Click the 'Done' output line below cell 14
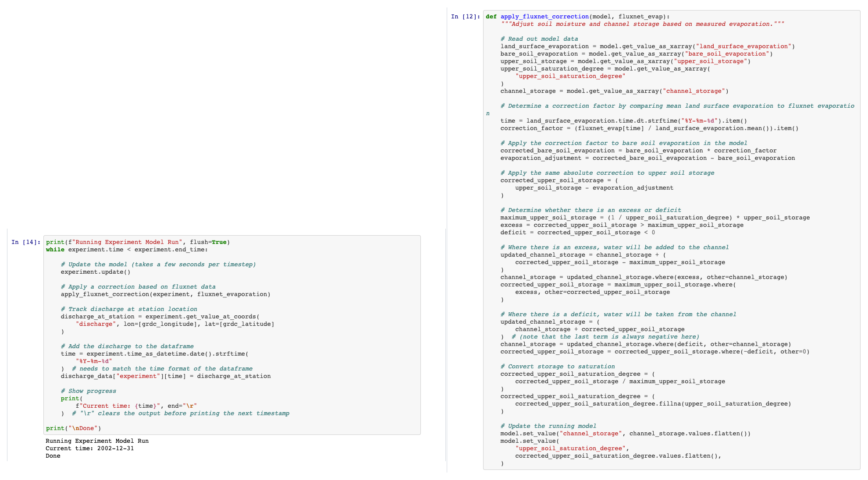868x480 pixels. (53, 456)
